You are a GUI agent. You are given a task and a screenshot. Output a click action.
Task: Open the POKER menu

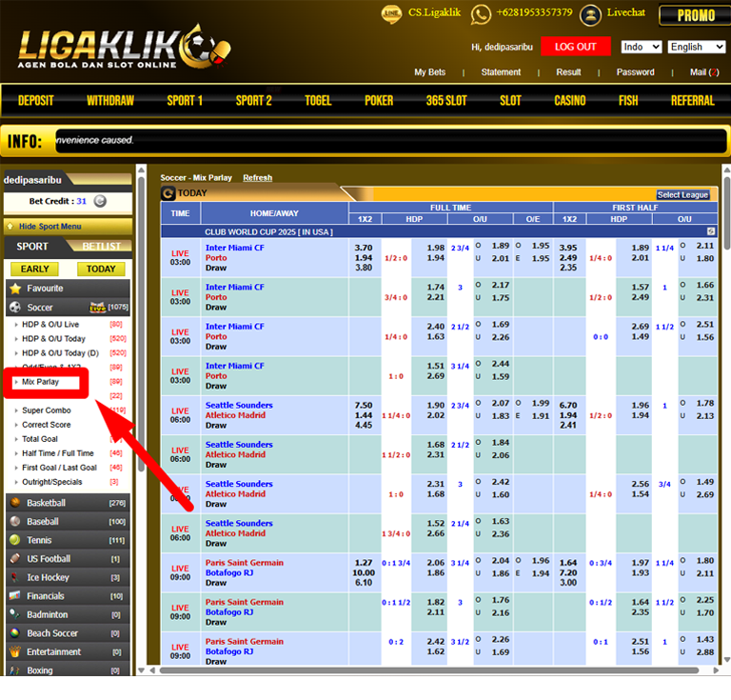pos(379,101)
